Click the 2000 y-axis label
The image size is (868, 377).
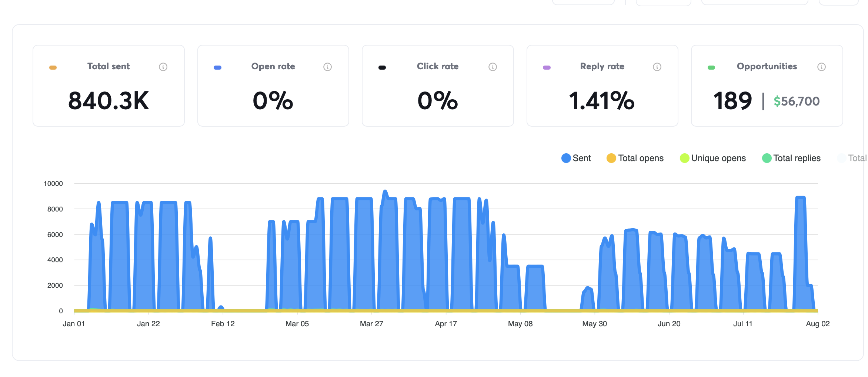(x=55, y=286)
